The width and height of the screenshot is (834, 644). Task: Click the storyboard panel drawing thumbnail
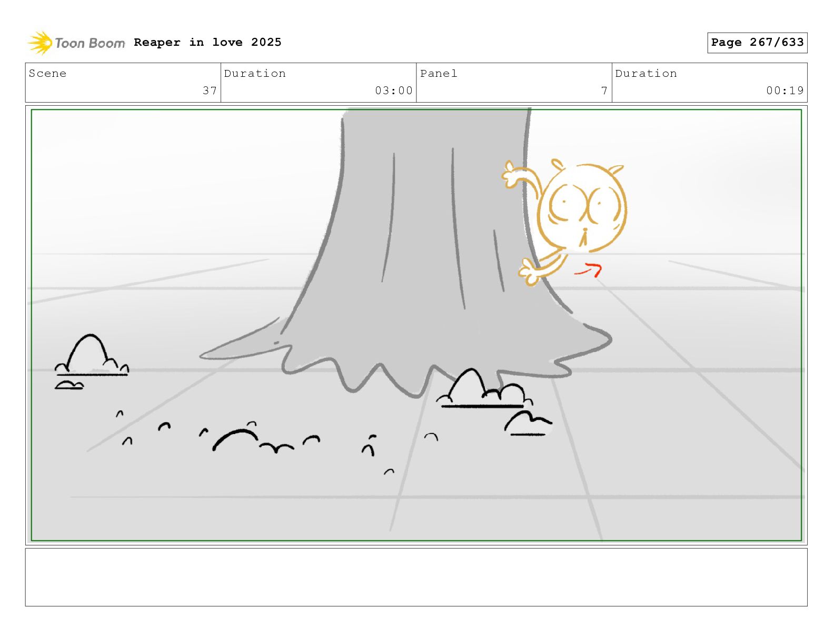click(x=416, y=325)
